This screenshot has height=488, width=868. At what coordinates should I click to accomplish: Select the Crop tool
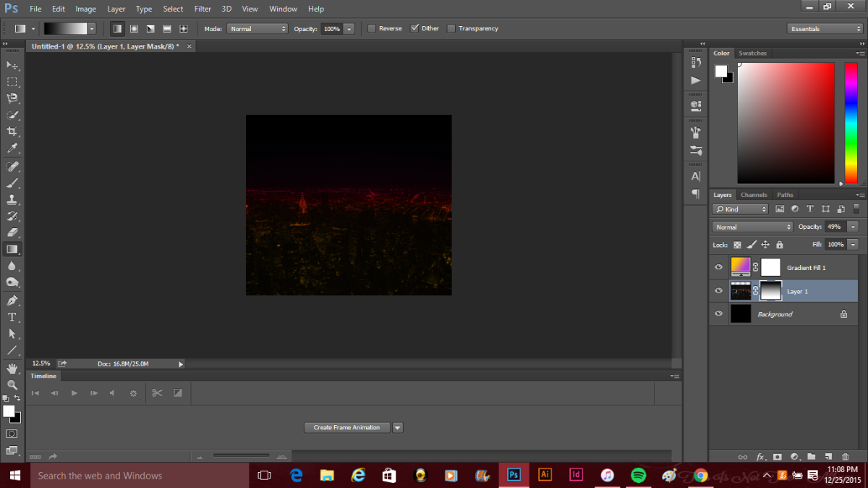click(x=12, y=132)
